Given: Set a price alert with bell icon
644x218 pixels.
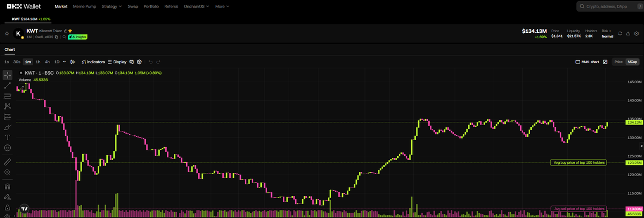Looking at the screenshot, I should (x=620, y=33).
